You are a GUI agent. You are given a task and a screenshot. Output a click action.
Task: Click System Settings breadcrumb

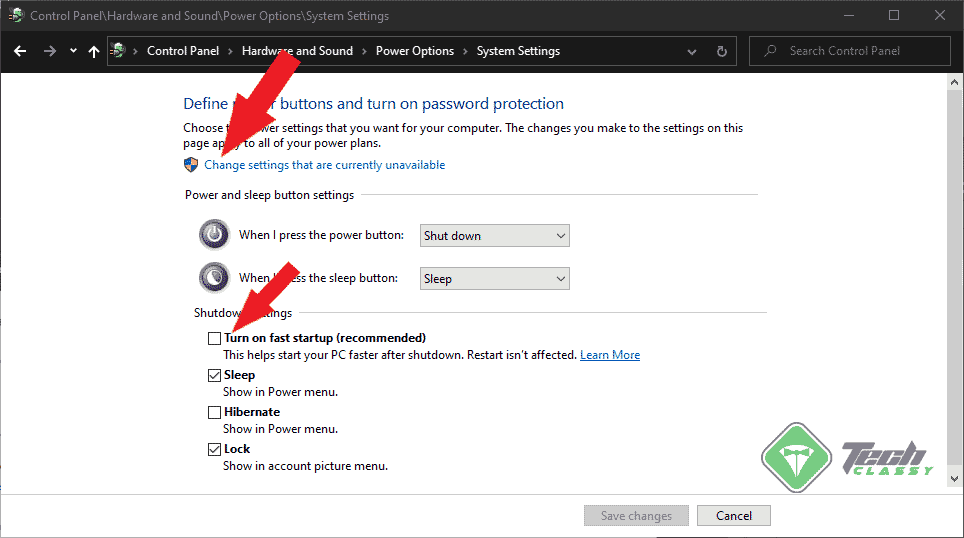[x=518, y=51]
